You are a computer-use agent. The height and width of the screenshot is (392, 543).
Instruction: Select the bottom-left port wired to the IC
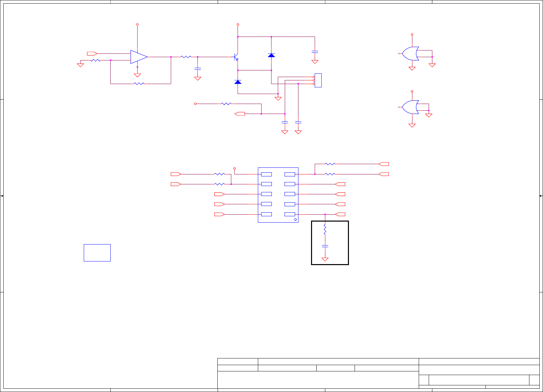coord(219,214)
